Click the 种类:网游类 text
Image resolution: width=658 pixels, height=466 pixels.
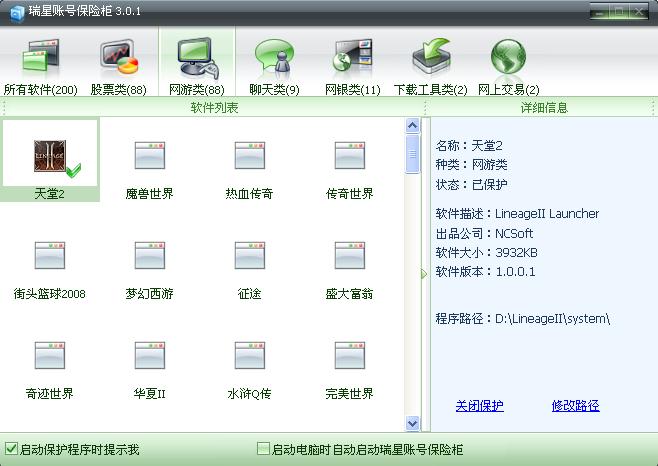471,165
